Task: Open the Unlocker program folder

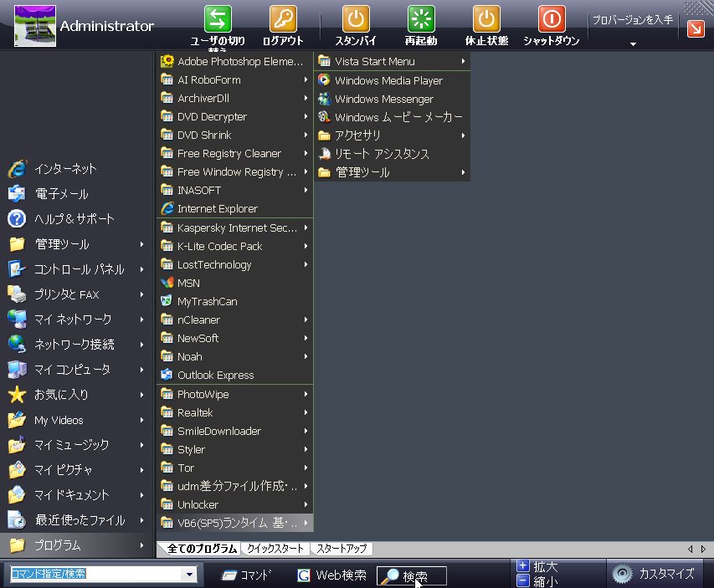Action: point(234,504)
